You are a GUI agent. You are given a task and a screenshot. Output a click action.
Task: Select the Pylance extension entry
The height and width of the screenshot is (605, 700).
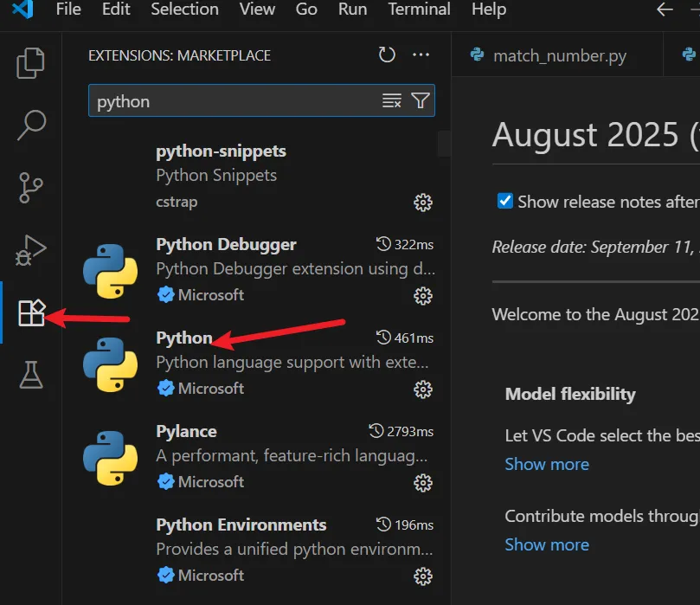[x=260, y=455]
